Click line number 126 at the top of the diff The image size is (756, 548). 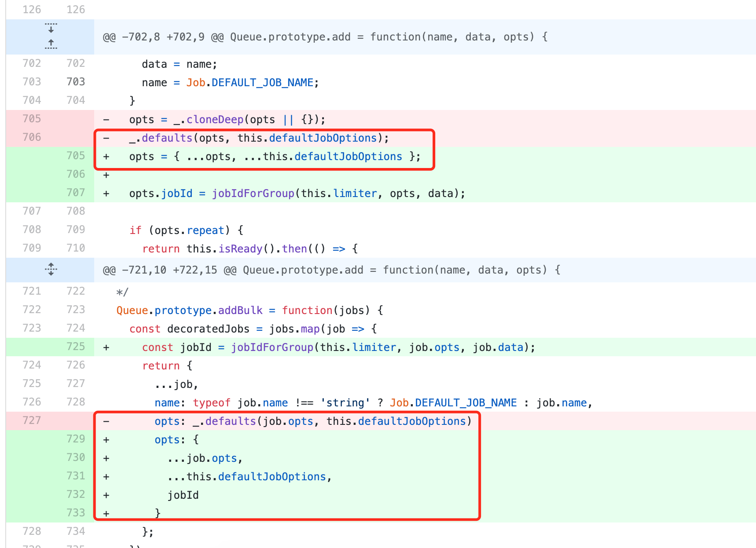pyautogui.click(x=32, y=9)
